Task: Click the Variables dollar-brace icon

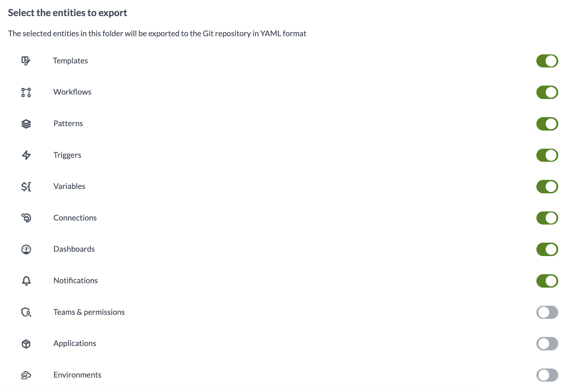Action: click(x=26, y=187)
